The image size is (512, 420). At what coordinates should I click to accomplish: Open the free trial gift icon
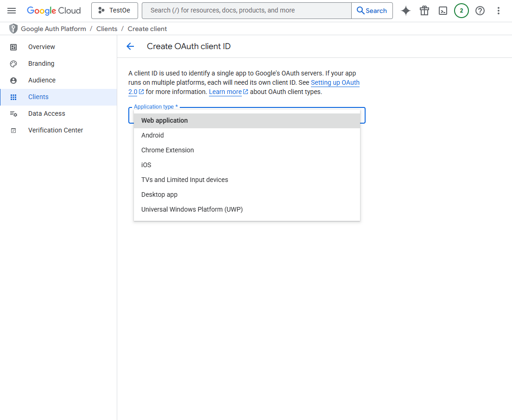click(424, 11)
